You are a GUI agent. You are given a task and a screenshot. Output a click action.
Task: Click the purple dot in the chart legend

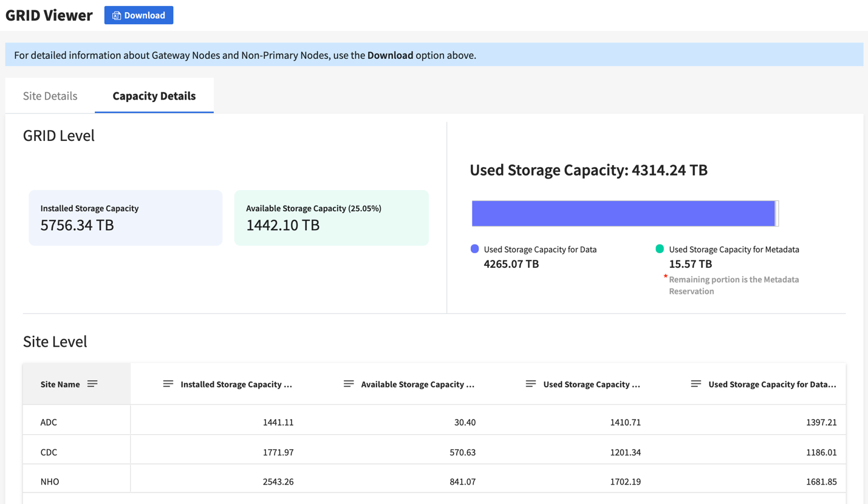click(475, 249)
